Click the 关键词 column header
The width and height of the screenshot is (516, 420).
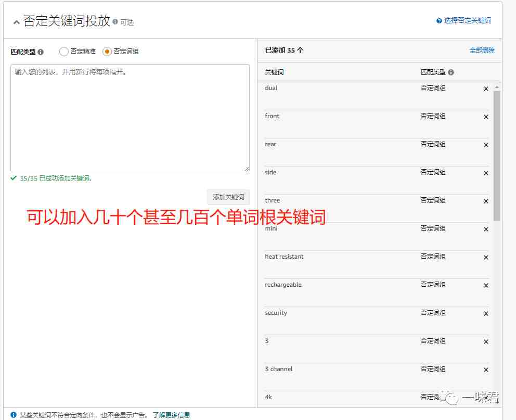[274, 72]
